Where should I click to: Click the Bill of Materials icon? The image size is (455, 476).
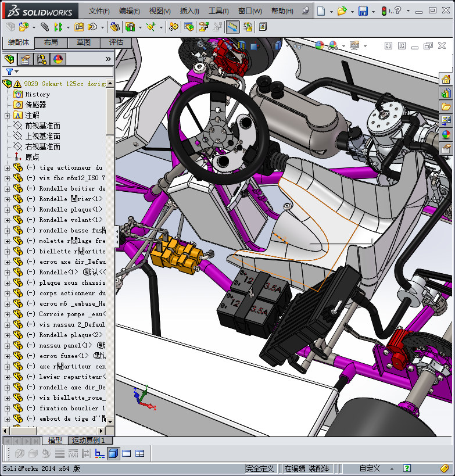tap(189, 27)
